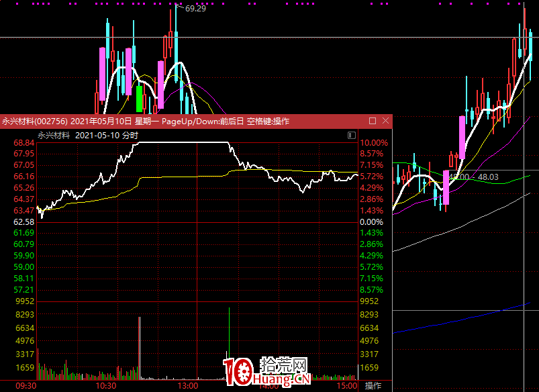Screen dimensions: 539x392
Task: Click the tallest red volume bar in the morning session
Action: (140, 346)
